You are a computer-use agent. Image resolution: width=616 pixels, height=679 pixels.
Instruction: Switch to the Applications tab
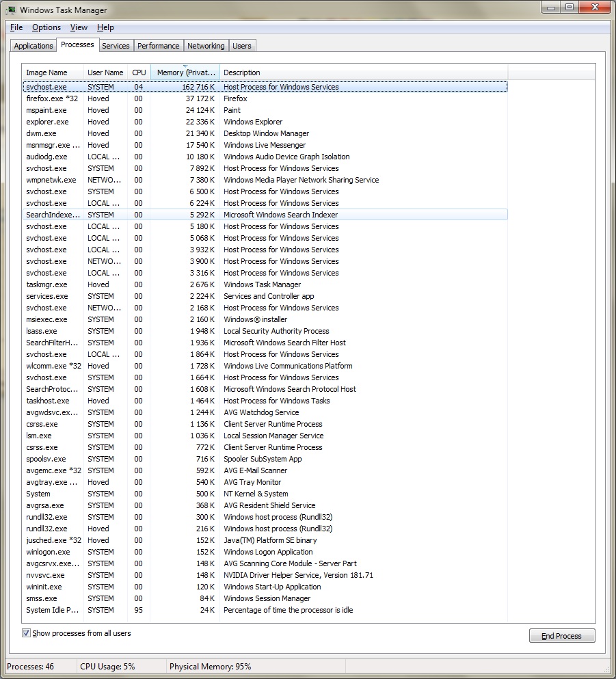pyautogui.click(x=34, y=46)
